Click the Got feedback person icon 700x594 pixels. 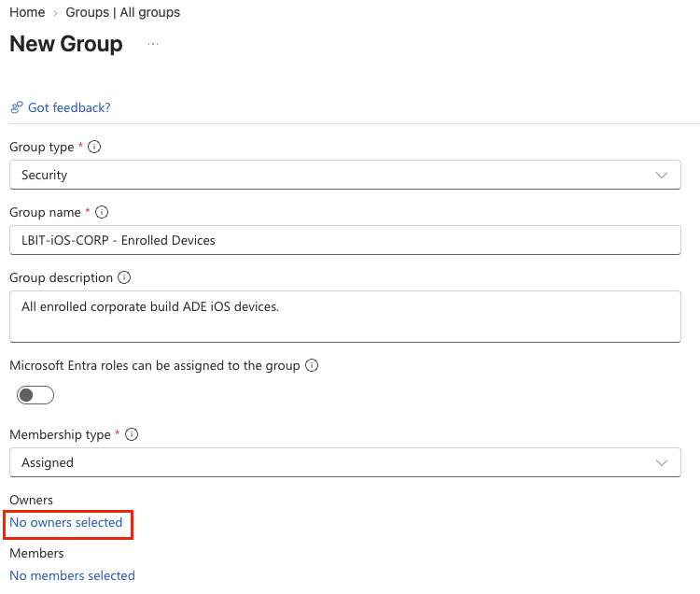17,107
